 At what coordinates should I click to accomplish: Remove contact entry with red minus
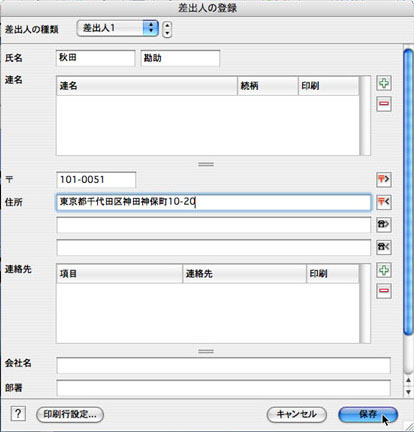tap(384, 291)
